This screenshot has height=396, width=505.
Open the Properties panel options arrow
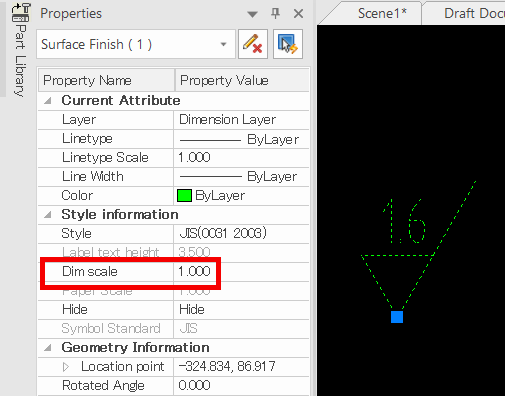click(252, 14)
